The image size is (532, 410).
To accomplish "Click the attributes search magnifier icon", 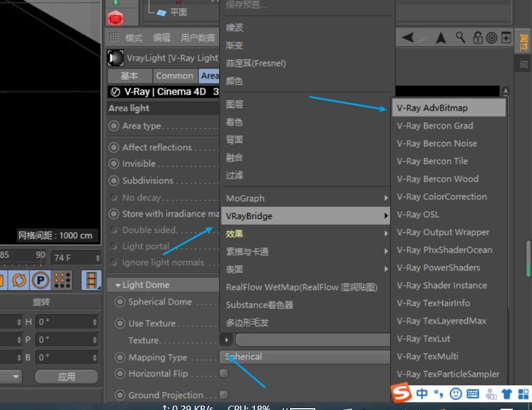I will (460, 37).
